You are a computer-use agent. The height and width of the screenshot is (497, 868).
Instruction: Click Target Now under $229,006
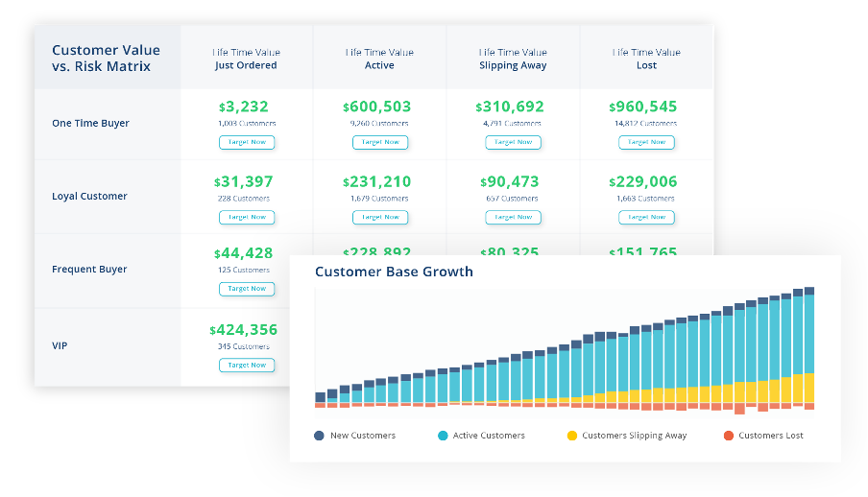pyautogui.click(x=646, y=218)
